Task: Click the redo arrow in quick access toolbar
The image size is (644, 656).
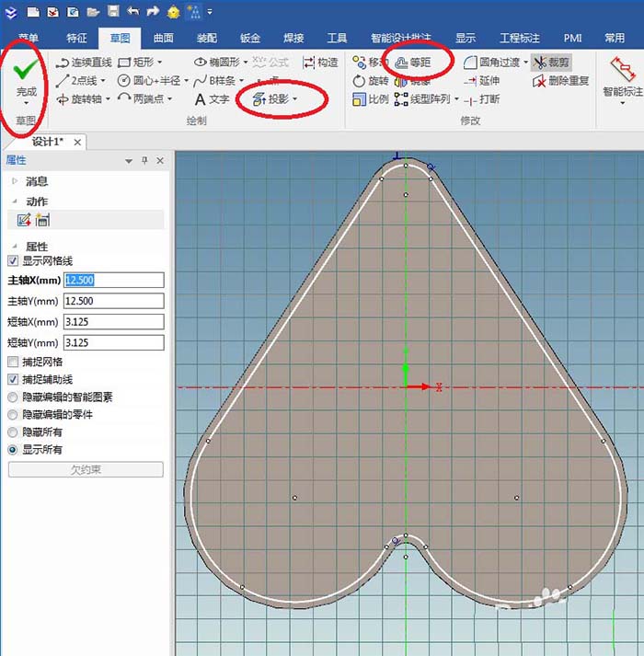Action: [x=153, y=11]
